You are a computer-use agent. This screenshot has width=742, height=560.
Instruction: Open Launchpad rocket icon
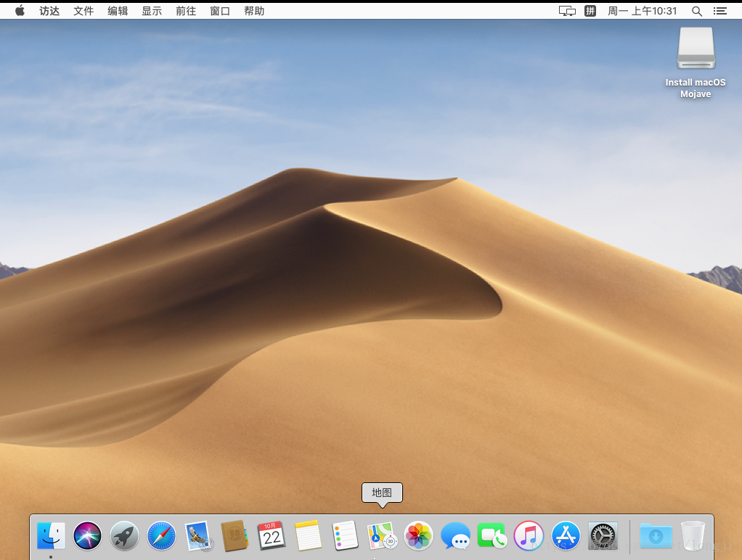pyautogui.click(x=124, y=536)
